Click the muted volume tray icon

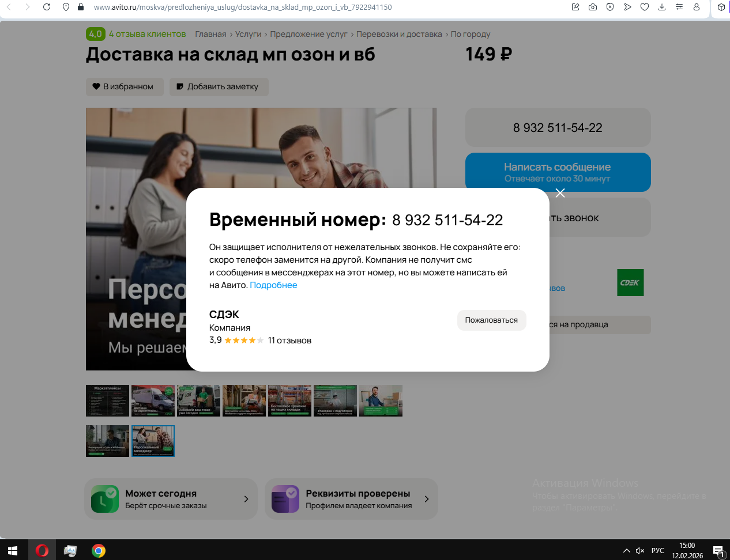point(640,551)
